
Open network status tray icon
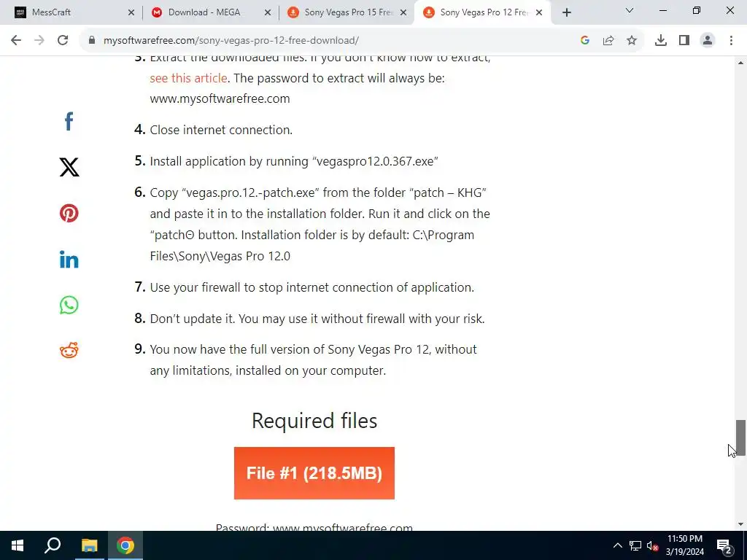click(635, 545)
